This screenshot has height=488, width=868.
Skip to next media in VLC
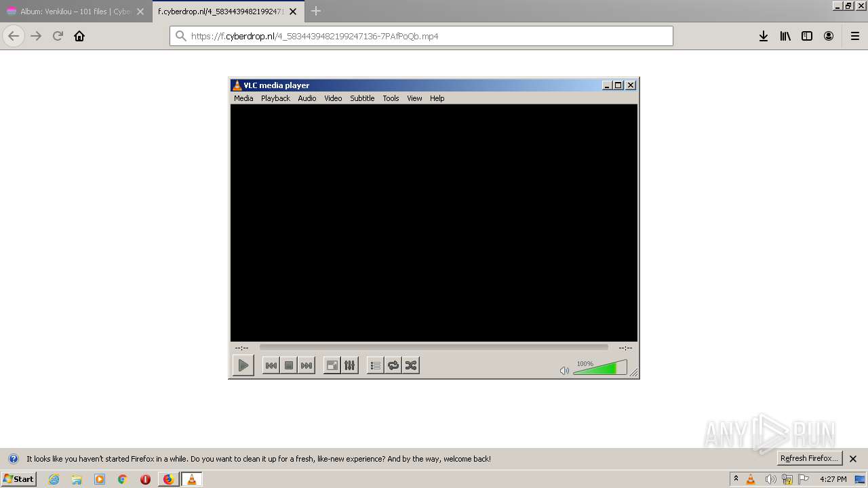pos(307,365)
